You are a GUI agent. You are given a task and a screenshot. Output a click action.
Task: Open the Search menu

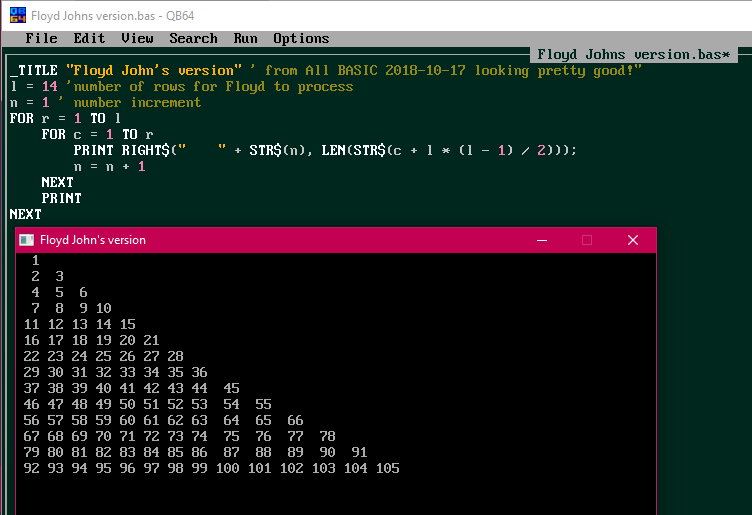[x=193, y=38]
